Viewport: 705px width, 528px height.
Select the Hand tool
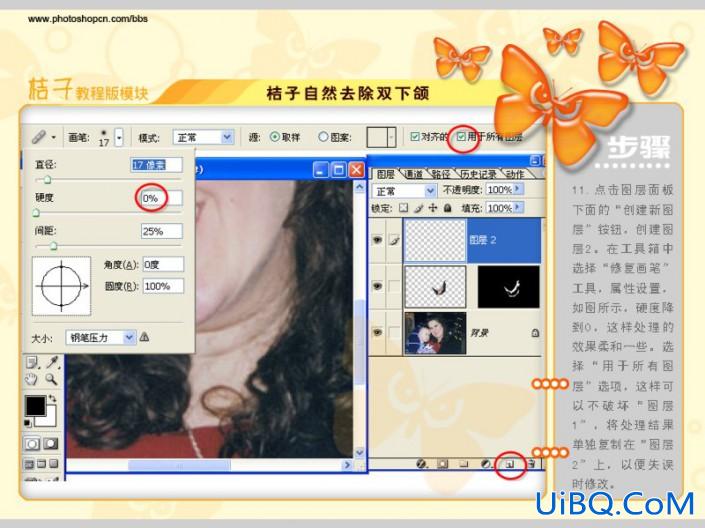tap(31, 380)
